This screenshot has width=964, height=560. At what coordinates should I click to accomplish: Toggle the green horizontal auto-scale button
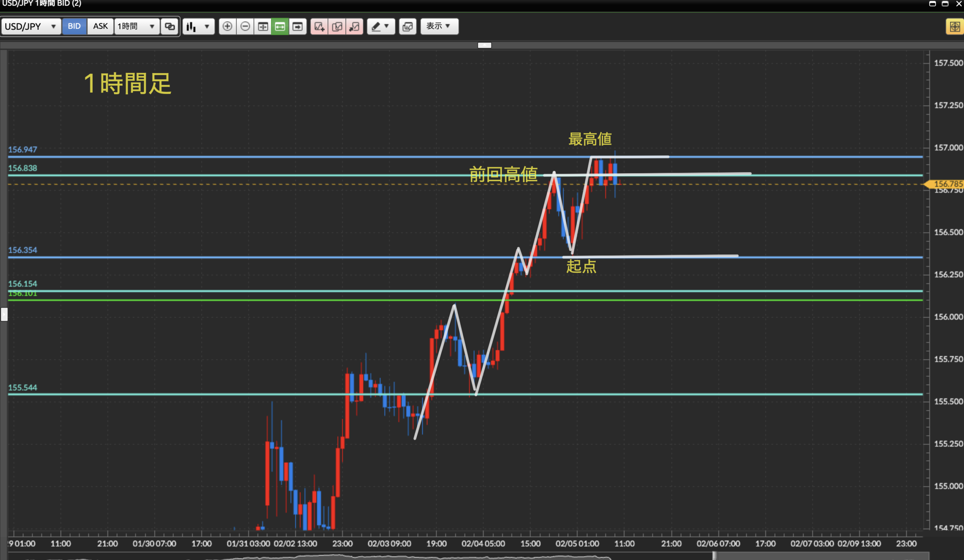pyautogui.click(x=280, y=26)
